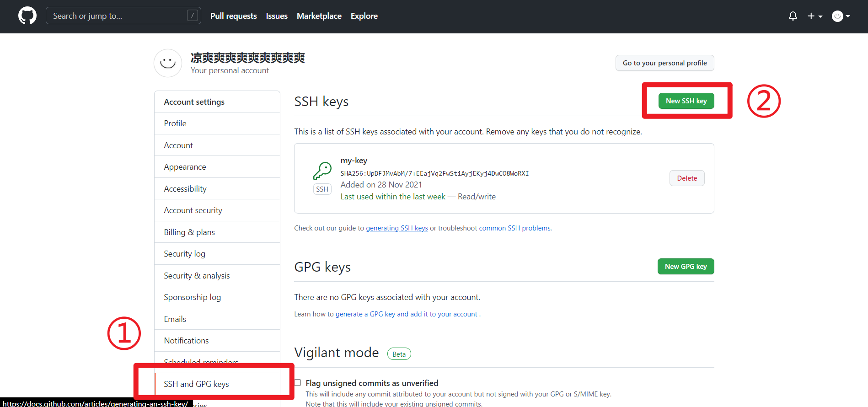This screenshot has height=407, width=868.
Task: Open Issues in the top navigation
Action: click(277, 16)
